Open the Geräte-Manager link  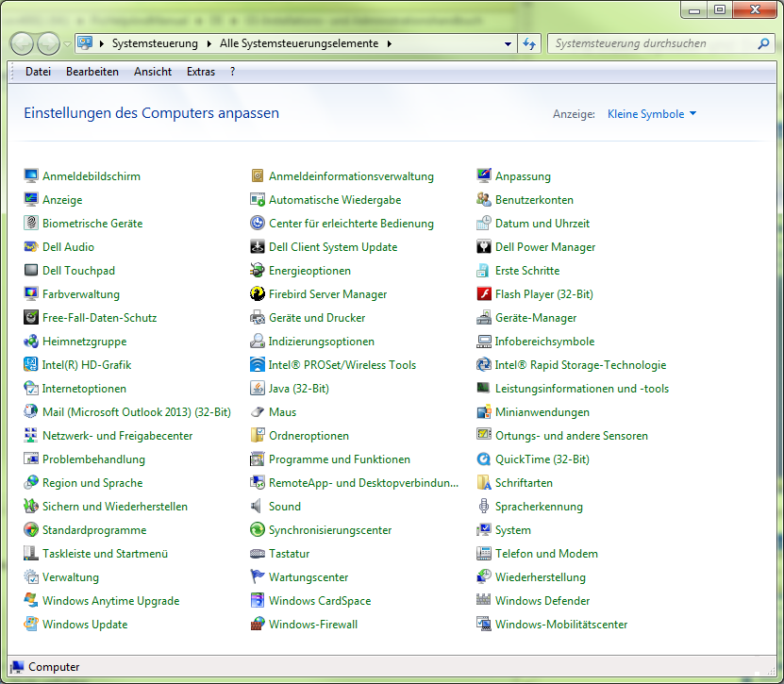coord(536,318)
